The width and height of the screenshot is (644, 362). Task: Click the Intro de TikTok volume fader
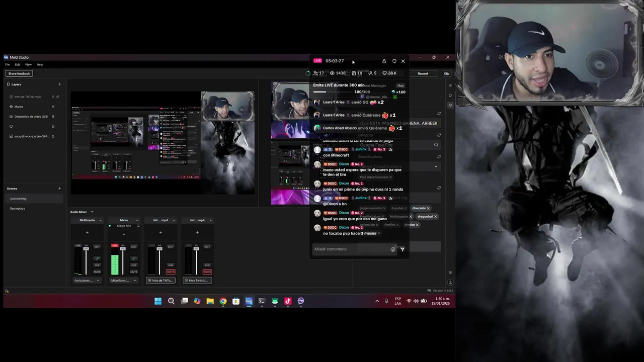(x=159, y=249)
